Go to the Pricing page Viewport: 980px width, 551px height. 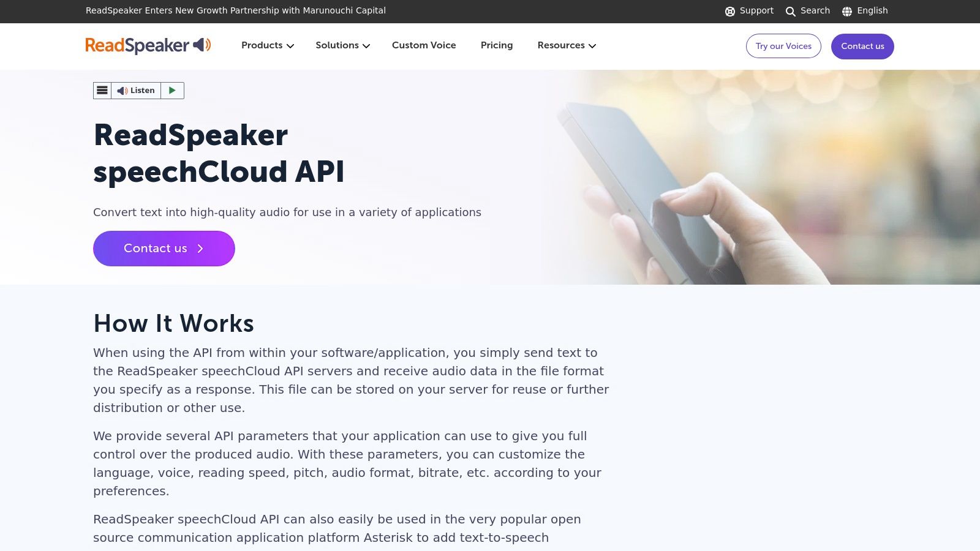click(497, 45)
